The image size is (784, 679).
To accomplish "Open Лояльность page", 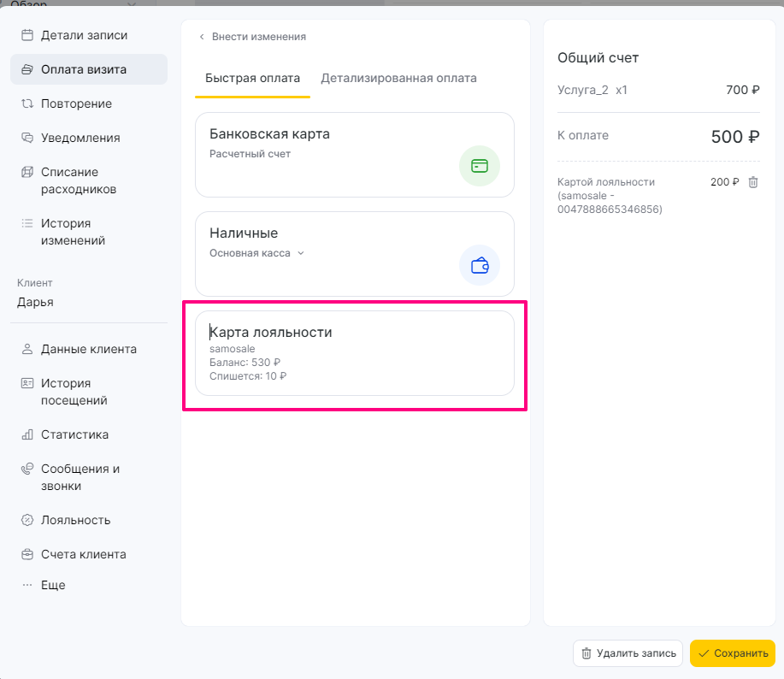I will point(75,520).
